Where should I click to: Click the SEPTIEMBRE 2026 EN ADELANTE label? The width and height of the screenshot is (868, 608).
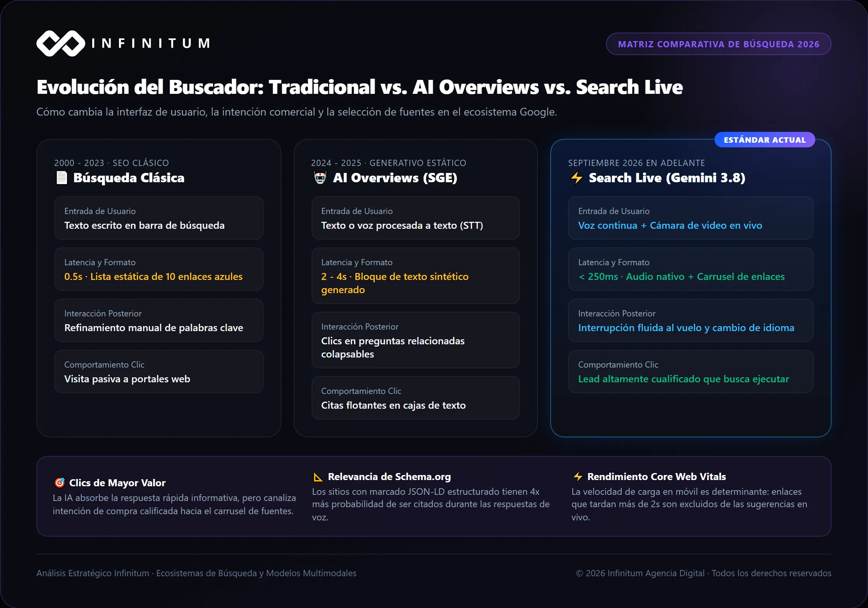pos(637,163)
